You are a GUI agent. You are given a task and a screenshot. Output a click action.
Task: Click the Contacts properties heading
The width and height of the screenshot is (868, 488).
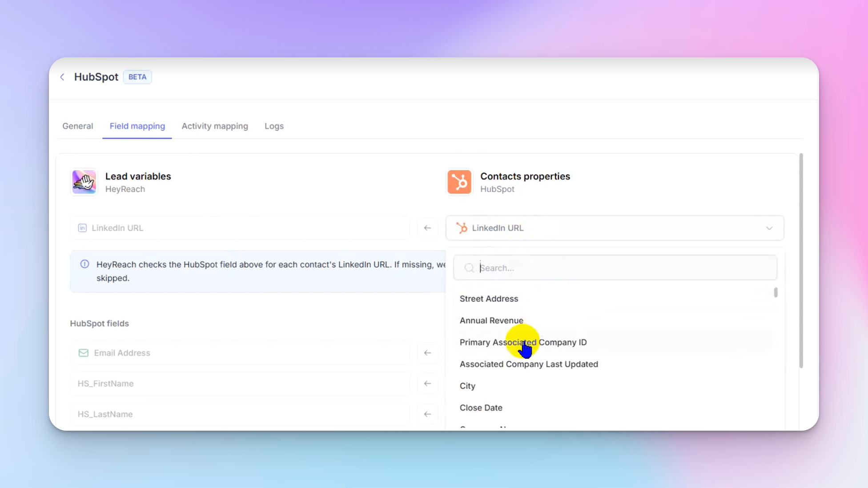click(525, 176)
